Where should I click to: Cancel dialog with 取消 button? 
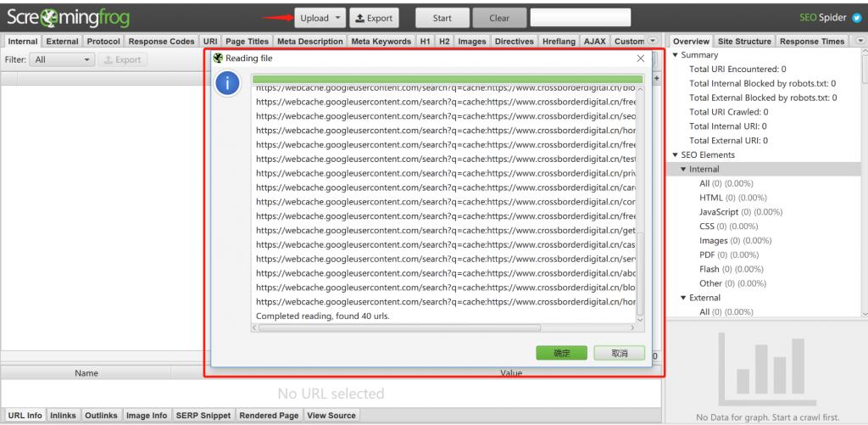(619, 353)
